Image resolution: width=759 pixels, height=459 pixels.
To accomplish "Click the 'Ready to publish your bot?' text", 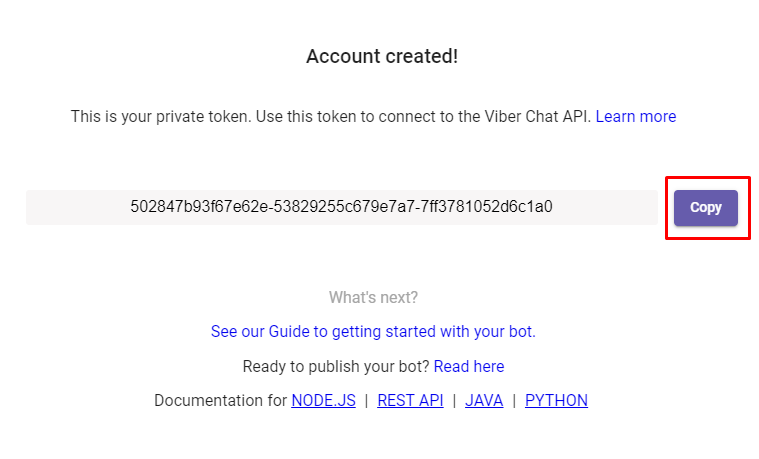I will (x=336, y=367).
